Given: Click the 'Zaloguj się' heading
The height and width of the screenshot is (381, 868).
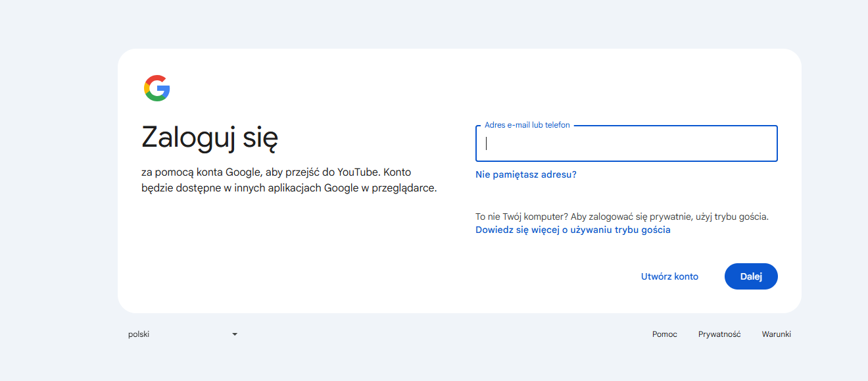Looking at the screenshot, I should coord(210,138).
